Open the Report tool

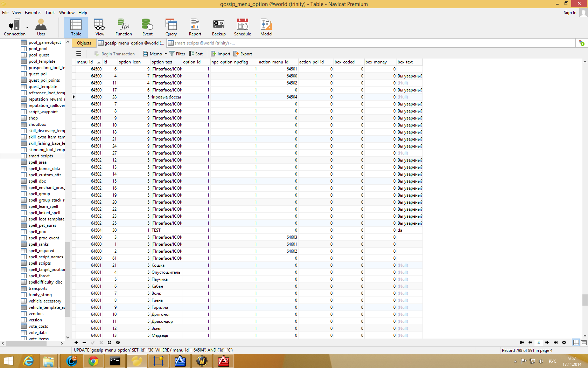[195, 27]
